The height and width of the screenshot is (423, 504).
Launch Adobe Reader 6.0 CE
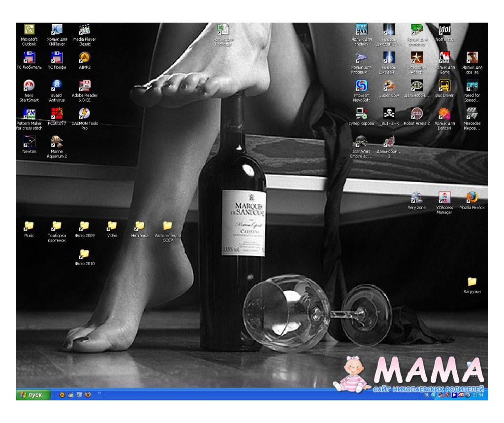click(x=85, y=86)
